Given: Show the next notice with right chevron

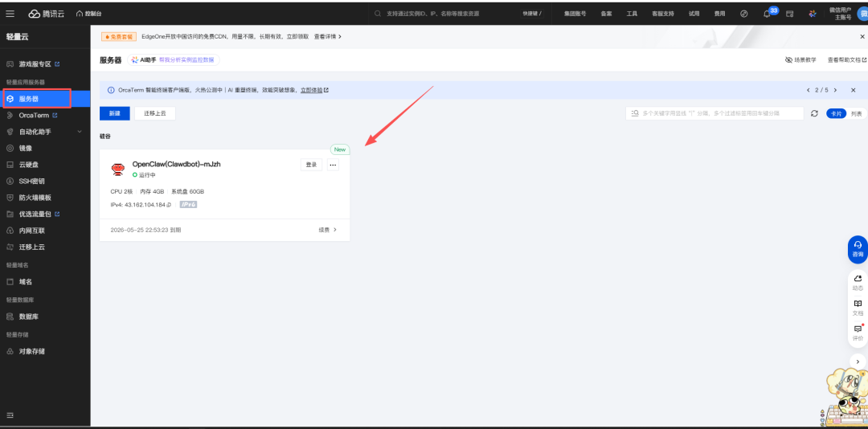Looking at the screenshot, I should pyautogui.click(x=835, y=90).
